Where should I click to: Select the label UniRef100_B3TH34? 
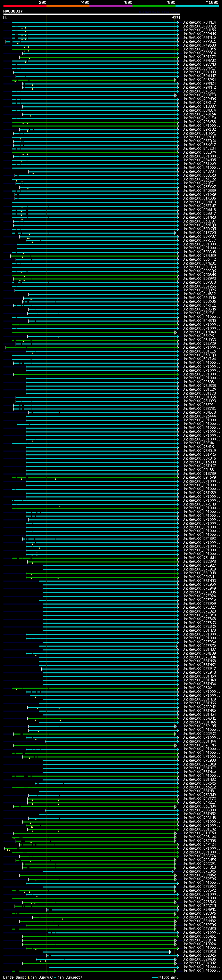(x=199, y=684)
